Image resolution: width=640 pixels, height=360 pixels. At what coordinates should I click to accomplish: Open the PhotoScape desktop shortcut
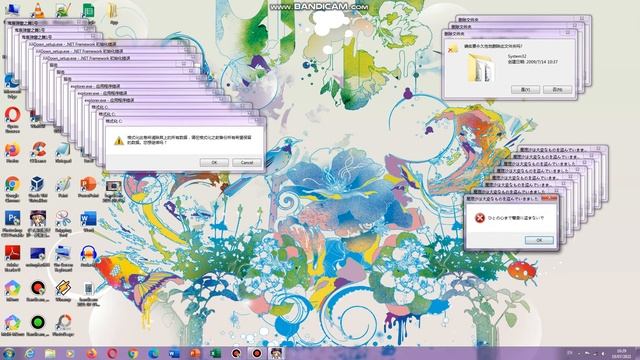click(x=63, y=325)
